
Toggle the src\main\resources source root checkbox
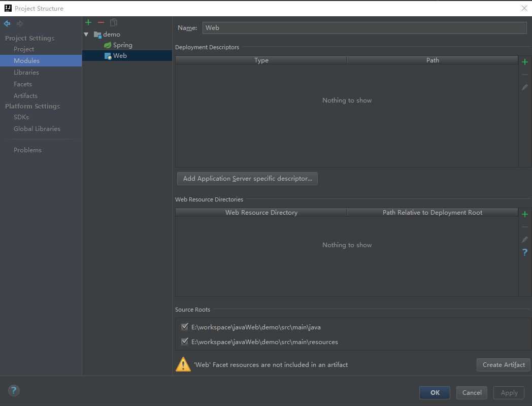(185, 341)
